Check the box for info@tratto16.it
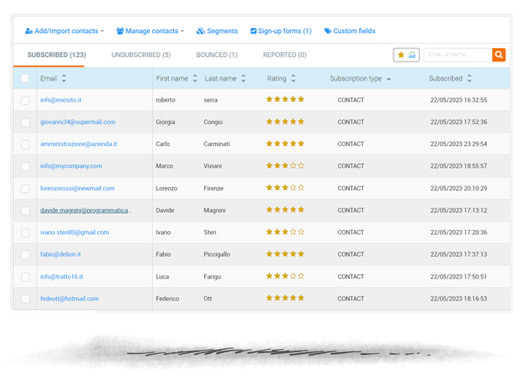526x387 pixels. (x=25, y=277)
